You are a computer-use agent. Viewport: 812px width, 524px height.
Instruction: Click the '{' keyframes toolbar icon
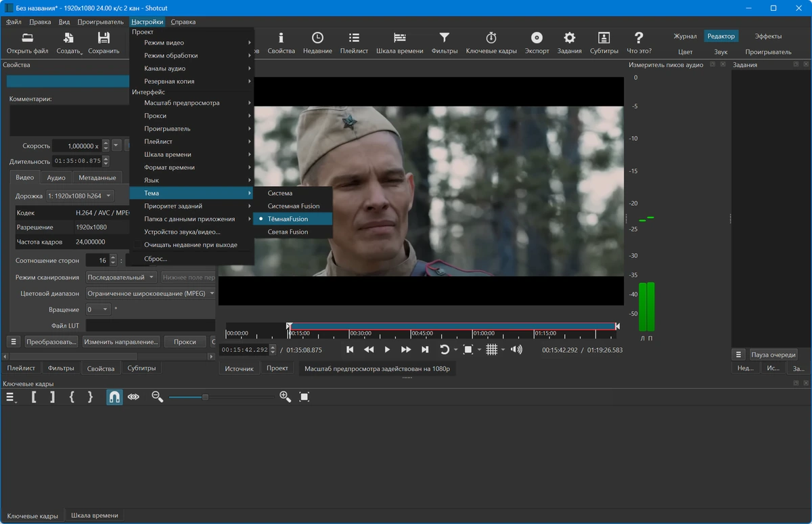coord(72,397)
